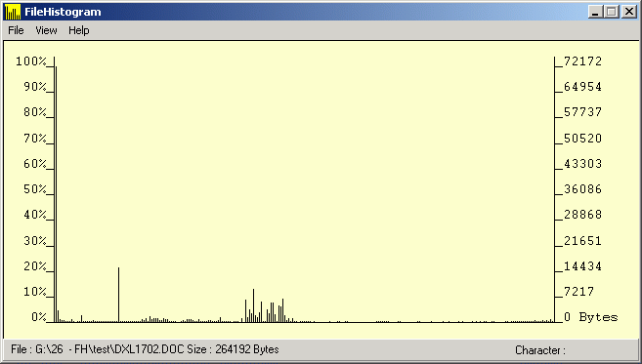
Task: Click the tallest histogram bar near 100%
Action: point(56,194)
